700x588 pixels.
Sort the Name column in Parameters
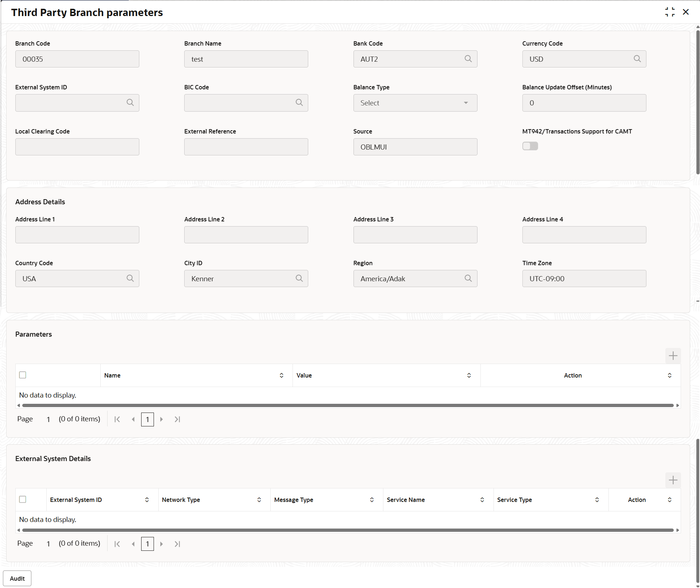tap(281, 375)
